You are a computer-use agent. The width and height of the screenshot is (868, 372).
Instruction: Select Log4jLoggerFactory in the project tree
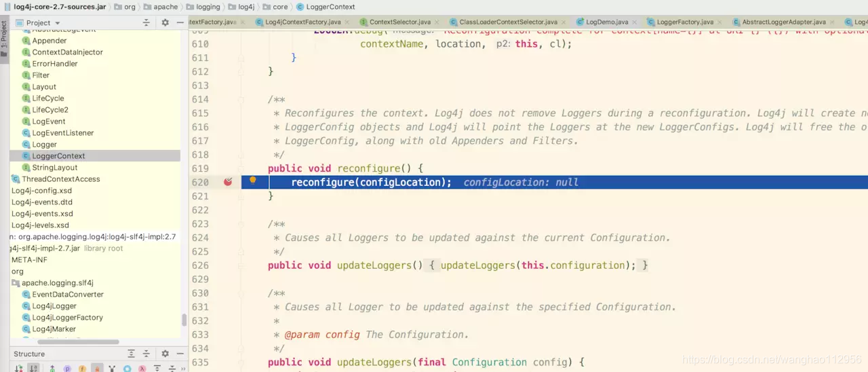tap(67, 318)
